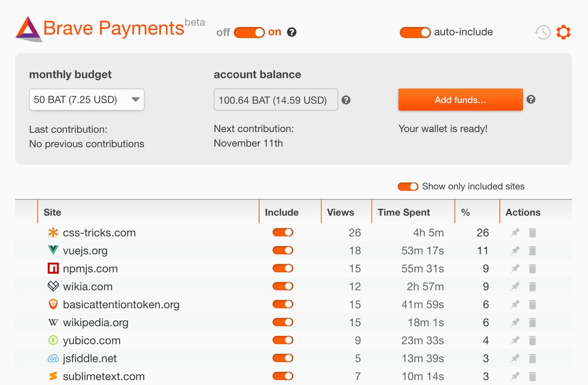
Task: Delete npmjs.com row
Action: [532, 268]
